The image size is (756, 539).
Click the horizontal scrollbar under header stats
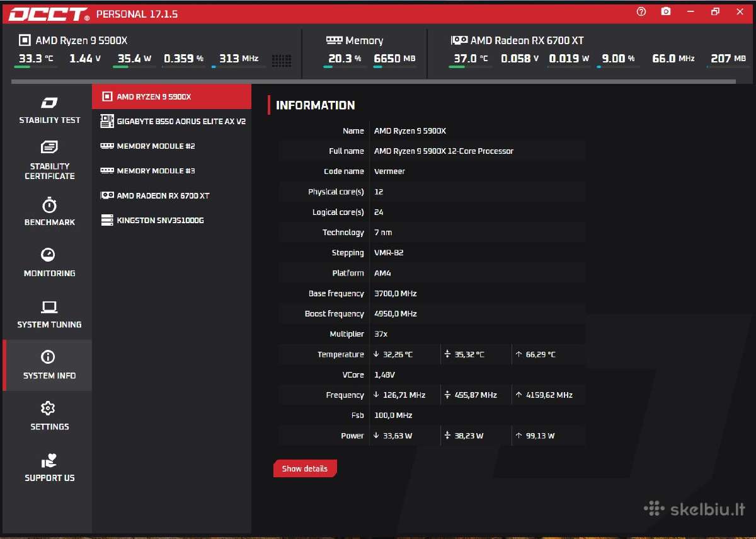(373, 81)
